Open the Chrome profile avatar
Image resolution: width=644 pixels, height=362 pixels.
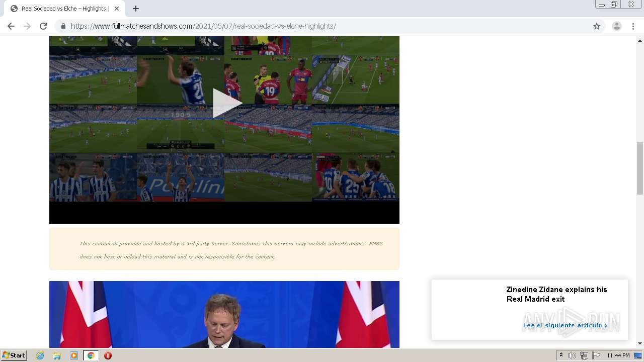pos(617,26)
